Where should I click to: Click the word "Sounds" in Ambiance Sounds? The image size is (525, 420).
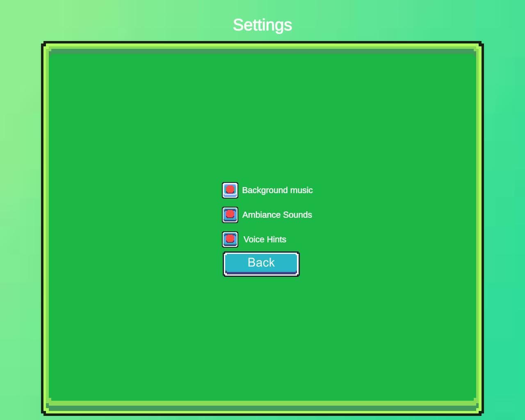297,215
